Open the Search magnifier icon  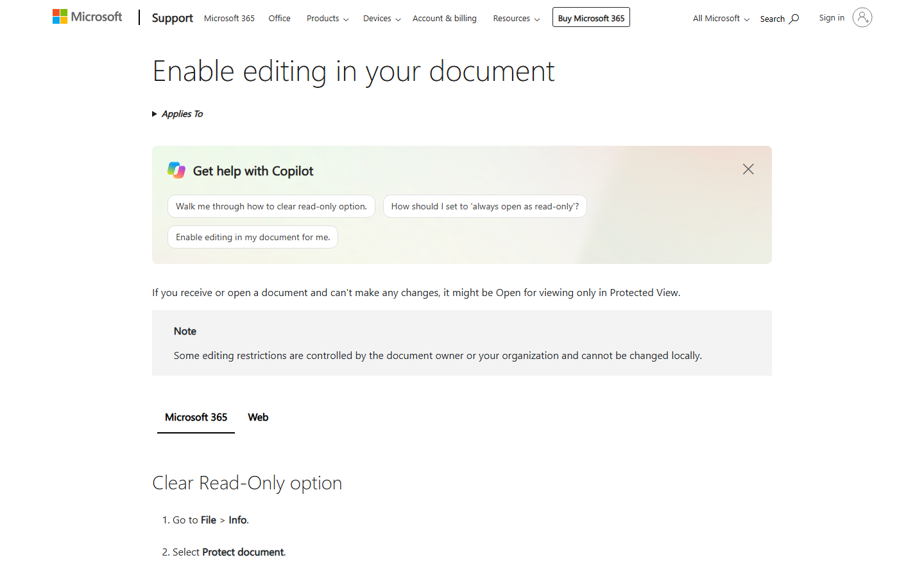tap(794, 19)
